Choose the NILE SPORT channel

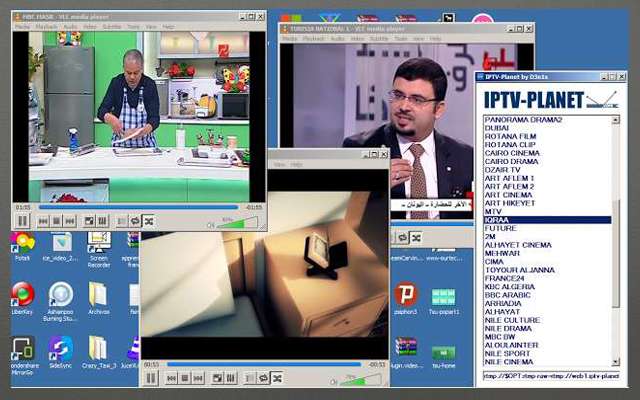(509, 352)
